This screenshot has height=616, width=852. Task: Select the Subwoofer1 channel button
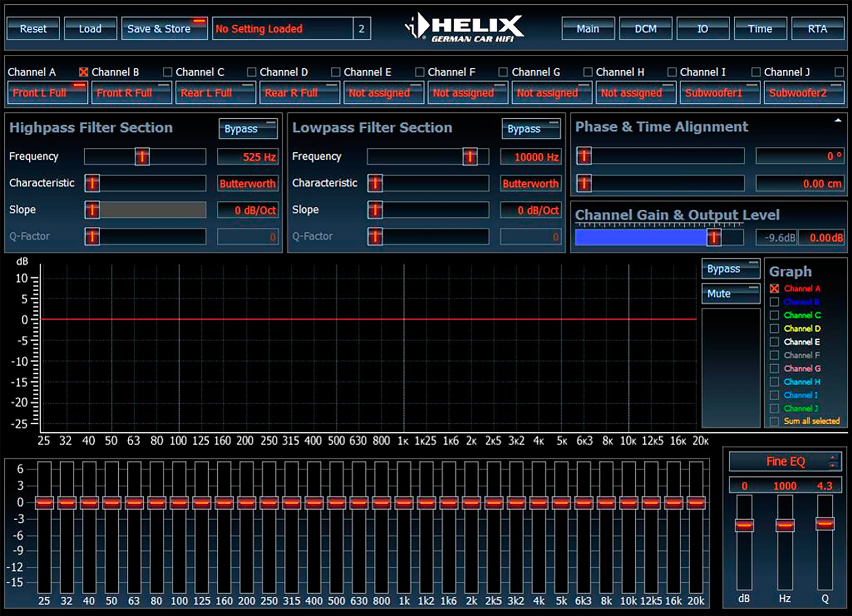point(718,93)
